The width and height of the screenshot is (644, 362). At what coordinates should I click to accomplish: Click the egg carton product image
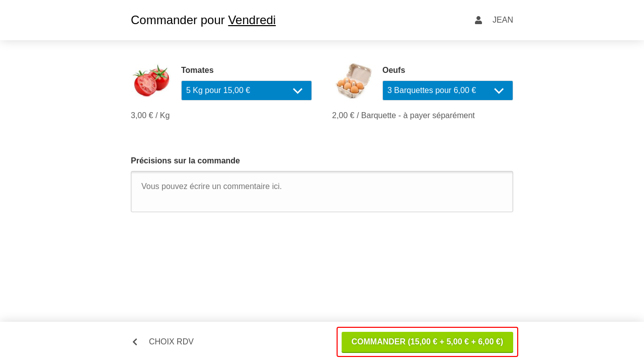353,80
